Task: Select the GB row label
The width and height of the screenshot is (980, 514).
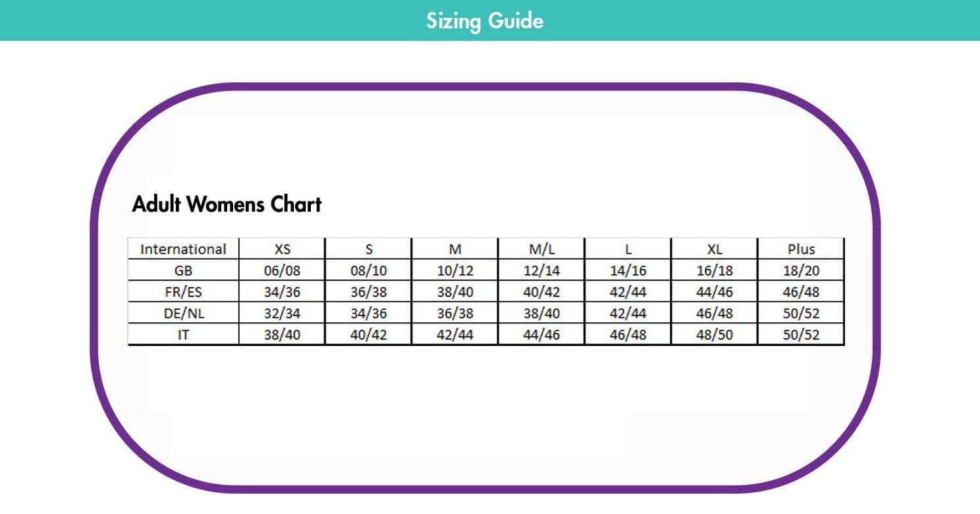Action: [183, 270]
